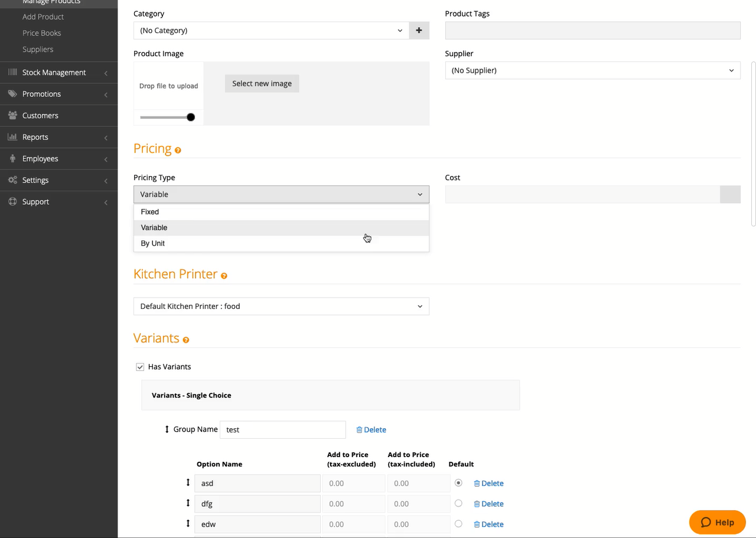Open Add Product in sidebar

[x=43, y=17]
